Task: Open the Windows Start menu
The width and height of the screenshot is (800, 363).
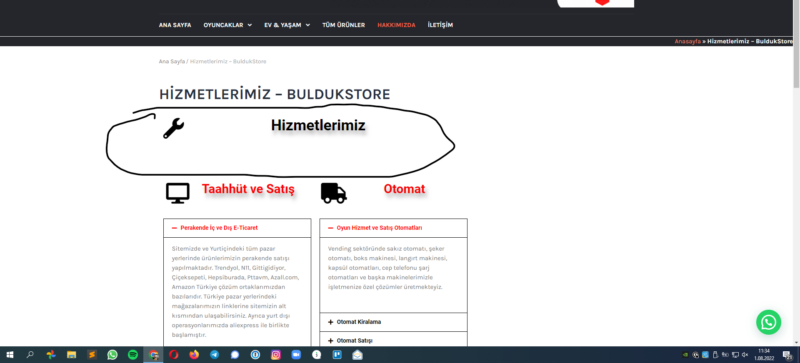Action: (x=9, y=354)
